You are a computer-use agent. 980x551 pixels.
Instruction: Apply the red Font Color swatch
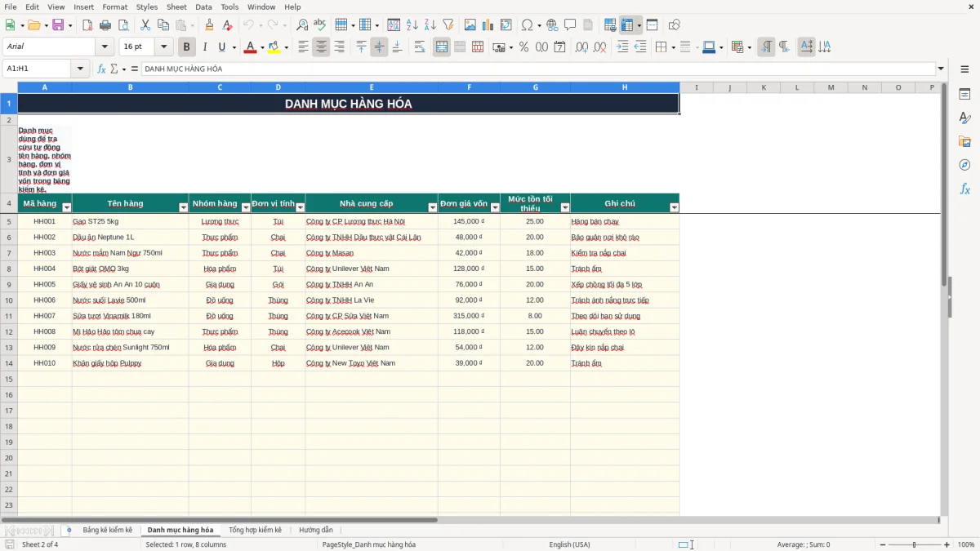[x=249, y=47]
